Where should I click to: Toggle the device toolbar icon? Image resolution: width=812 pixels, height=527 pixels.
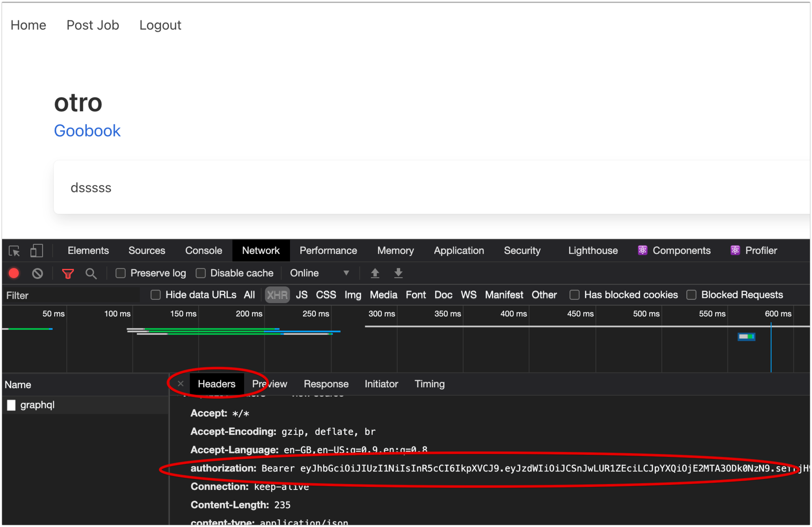point(37,251)
